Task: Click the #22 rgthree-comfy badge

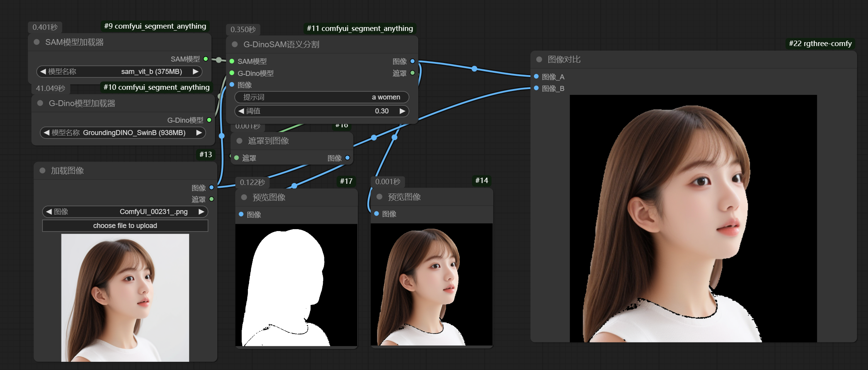Action: [820, 44]
